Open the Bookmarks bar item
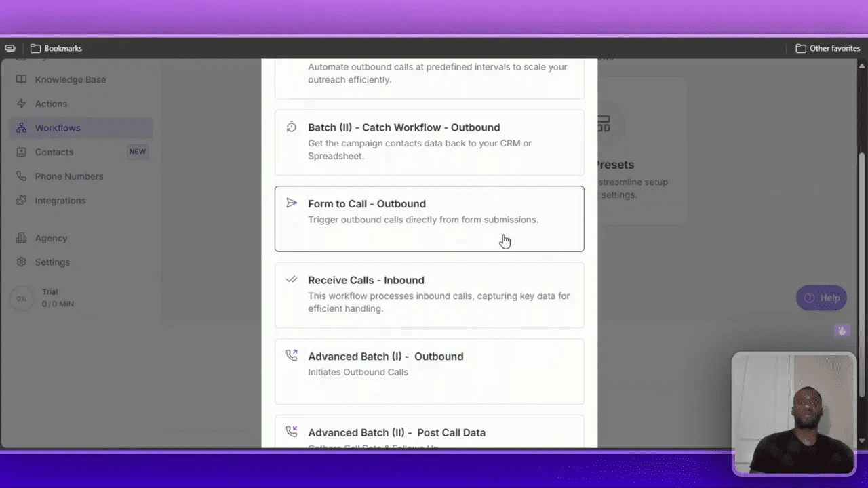868x488 pixels. tap(57, 48)
